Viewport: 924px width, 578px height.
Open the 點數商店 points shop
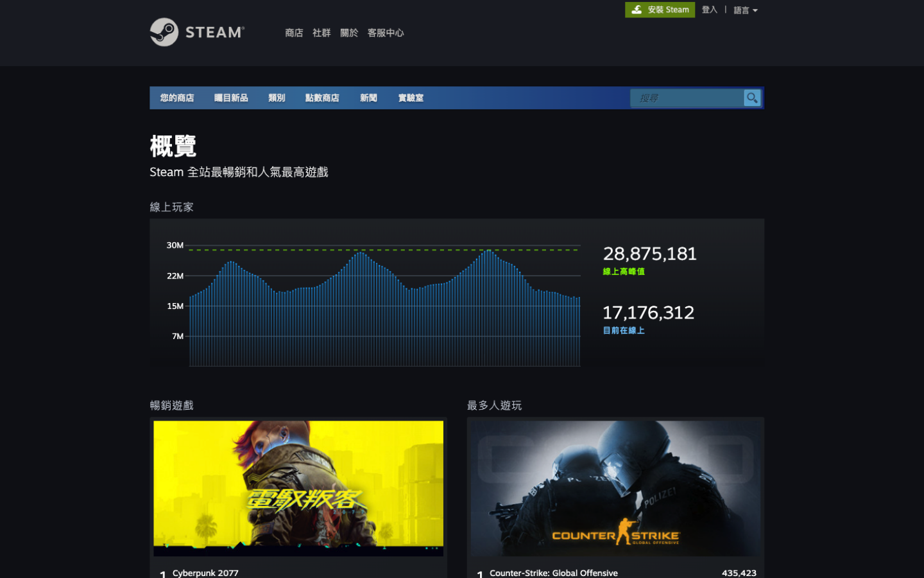click(x=322, y=98)
